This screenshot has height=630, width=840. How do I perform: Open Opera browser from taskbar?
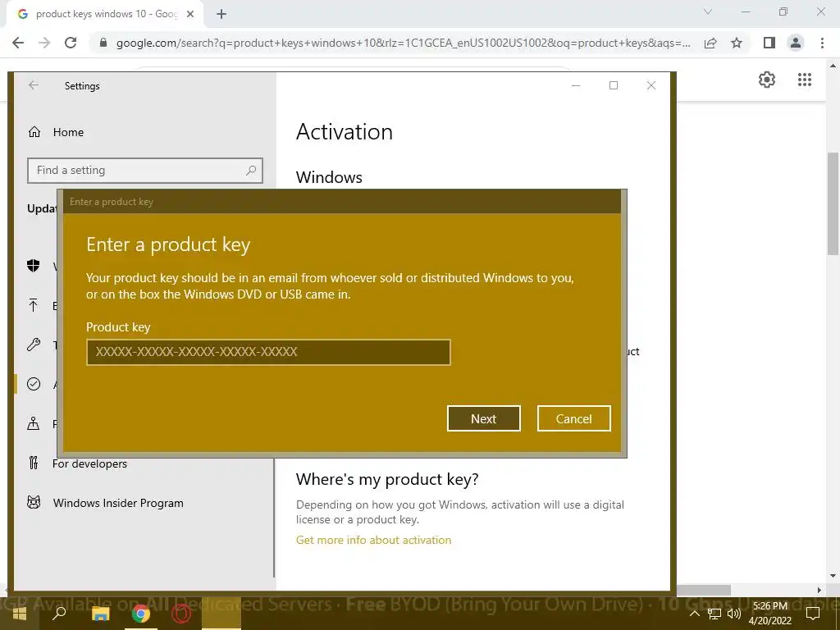(x=181, y=614)
